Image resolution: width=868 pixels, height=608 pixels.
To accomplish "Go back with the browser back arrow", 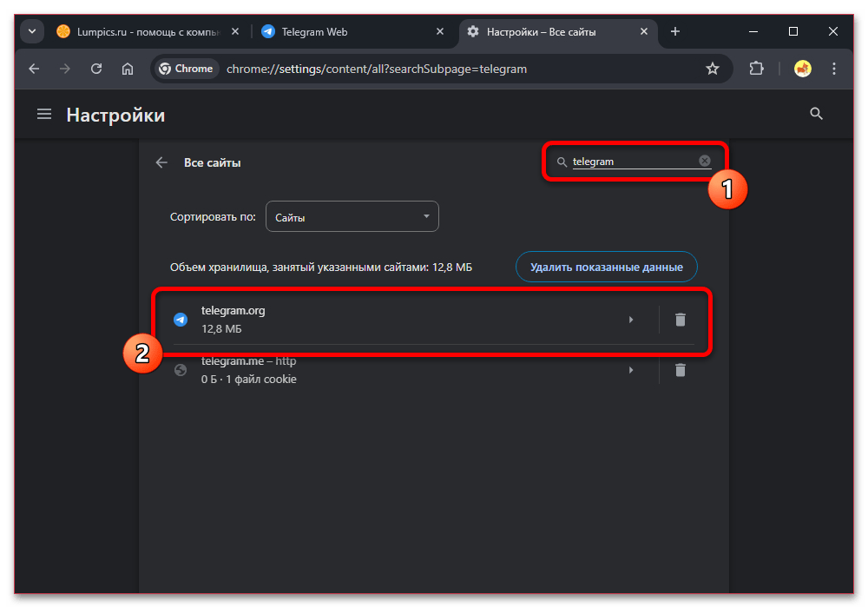I will point(35,69).
